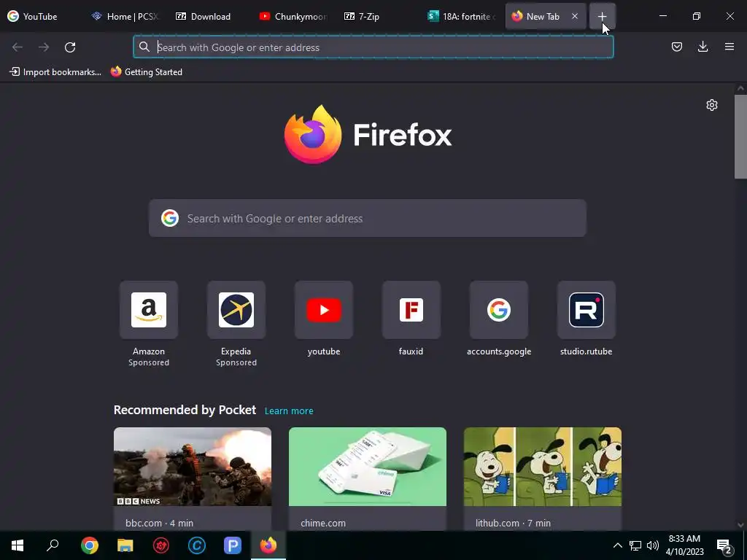Switch to the Chunkymoon tab
The width and height of the screenshot is (747, 560).
tap(293, 16)
